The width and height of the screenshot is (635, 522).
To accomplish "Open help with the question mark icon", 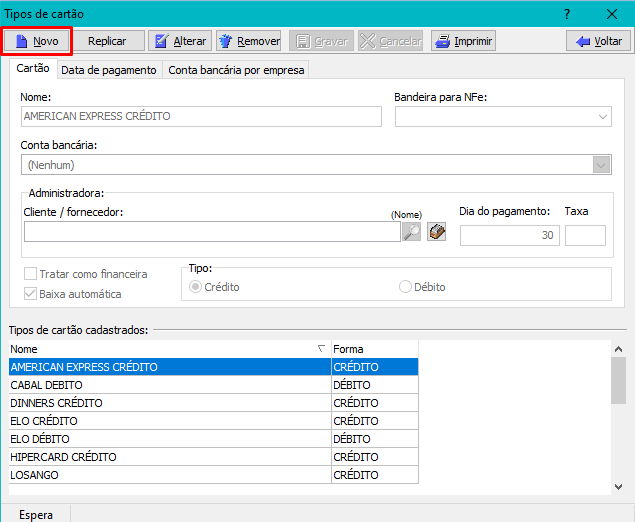I will 567,14.
